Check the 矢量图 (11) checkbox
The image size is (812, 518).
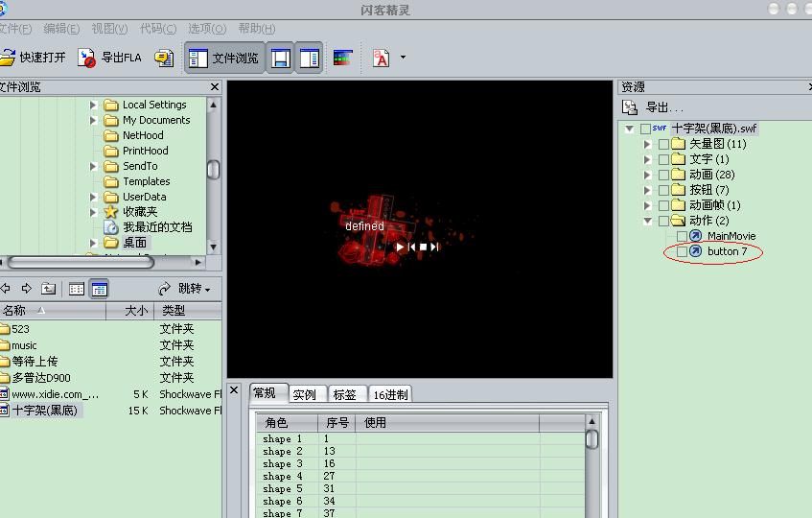click(663, 144)
